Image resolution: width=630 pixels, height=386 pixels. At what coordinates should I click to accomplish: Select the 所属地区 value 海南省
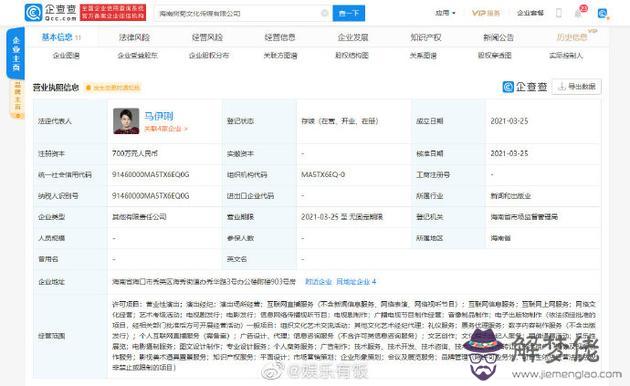tap(500, 238)
